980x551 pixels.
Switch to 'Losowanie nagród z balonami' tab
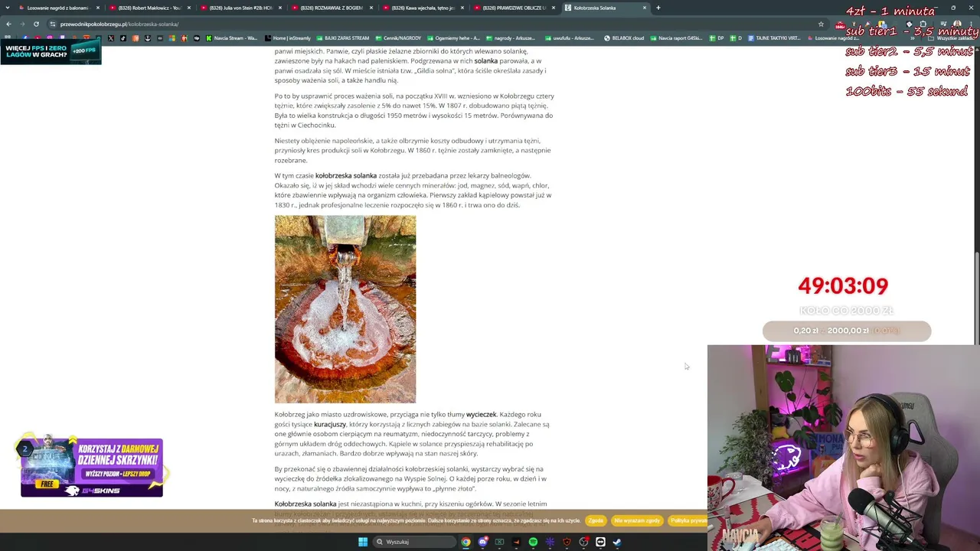pyautogui.click(x=59, y=8)
